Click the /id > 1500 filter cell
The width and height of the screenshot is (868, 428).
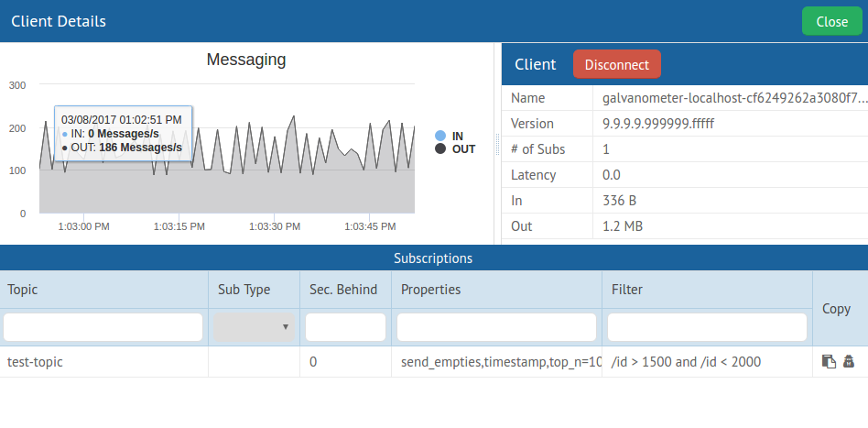tap(686, 362)
